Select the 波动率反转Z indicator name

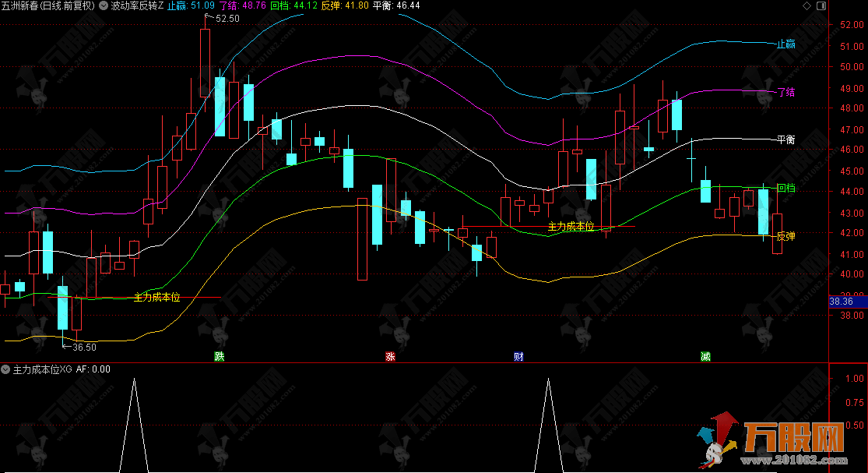[137, 5]
